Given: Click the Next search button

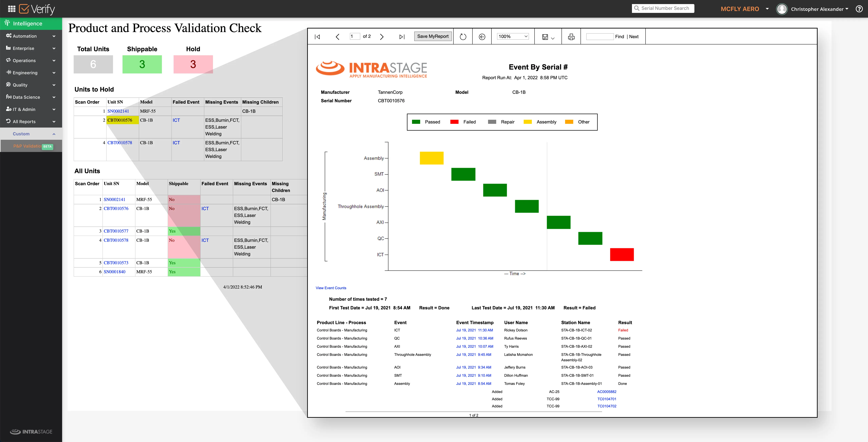Looking at the screenshot, I should click(633, 37).
